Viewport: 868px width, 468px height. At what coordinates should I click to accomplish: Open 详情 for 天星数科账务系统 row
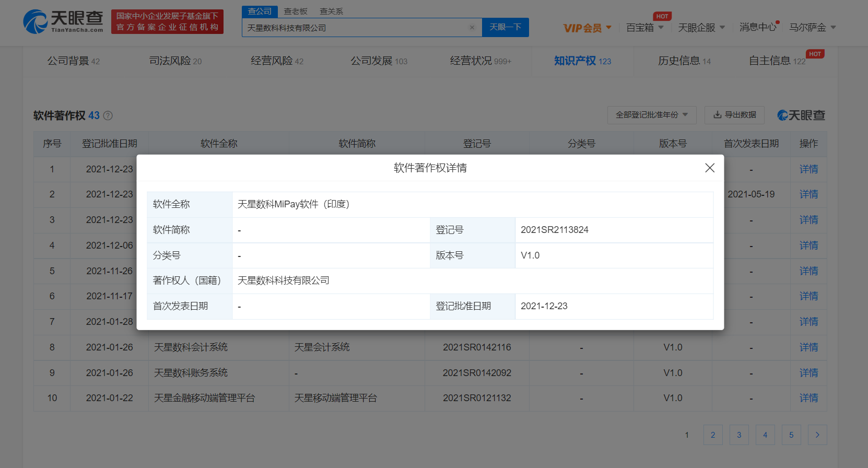(808, 372)
